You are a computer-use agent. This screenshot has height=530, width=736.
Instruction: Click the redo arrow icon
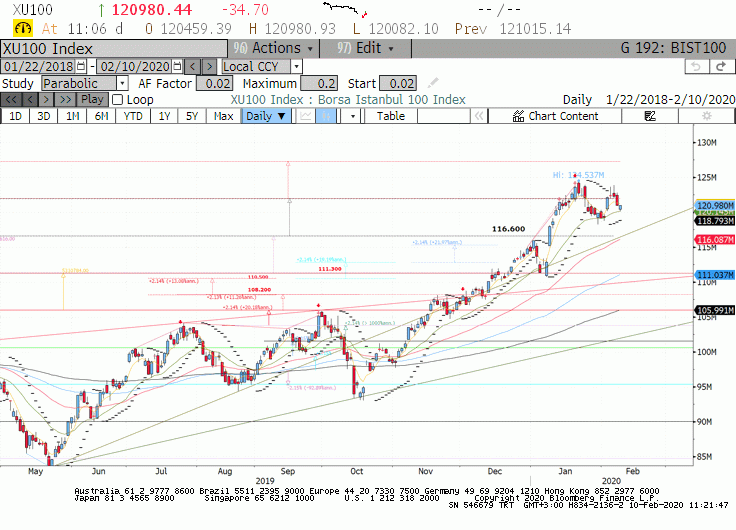click(721, 67)
